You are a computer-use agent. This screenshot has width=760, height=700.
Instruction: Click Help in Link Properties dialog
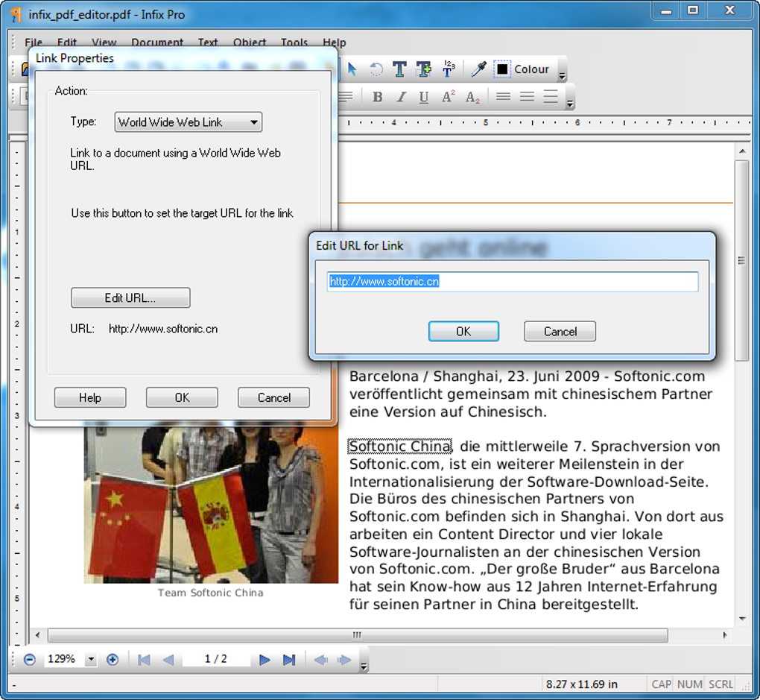[90, 397]
